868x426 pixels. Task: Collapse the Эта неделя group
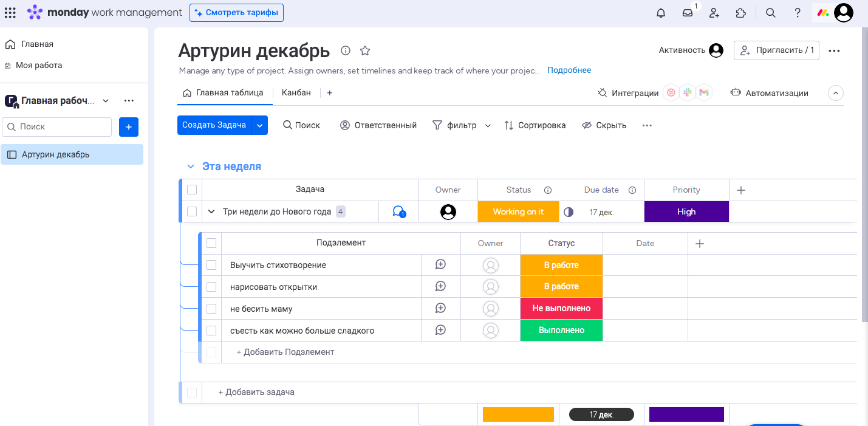pos(190,166)
